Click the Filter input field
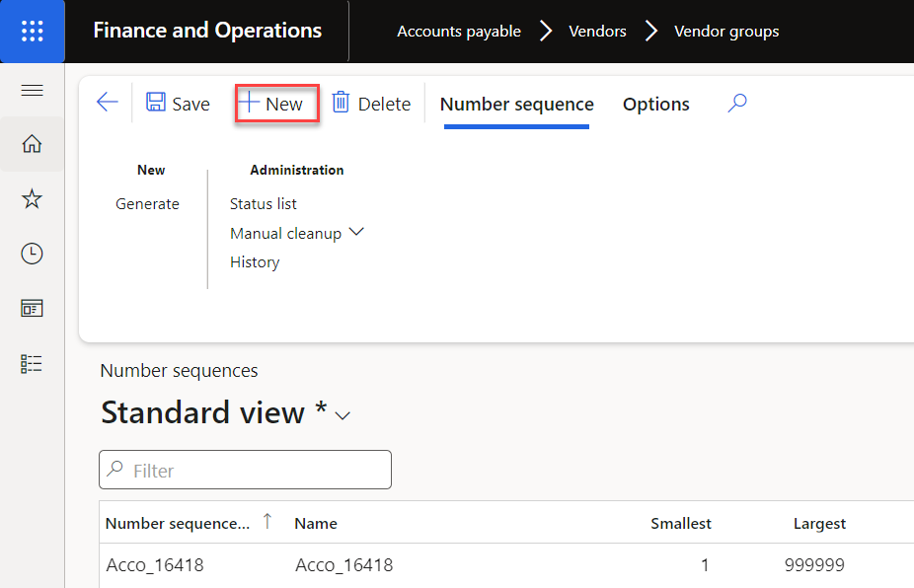 pos(246,470)
